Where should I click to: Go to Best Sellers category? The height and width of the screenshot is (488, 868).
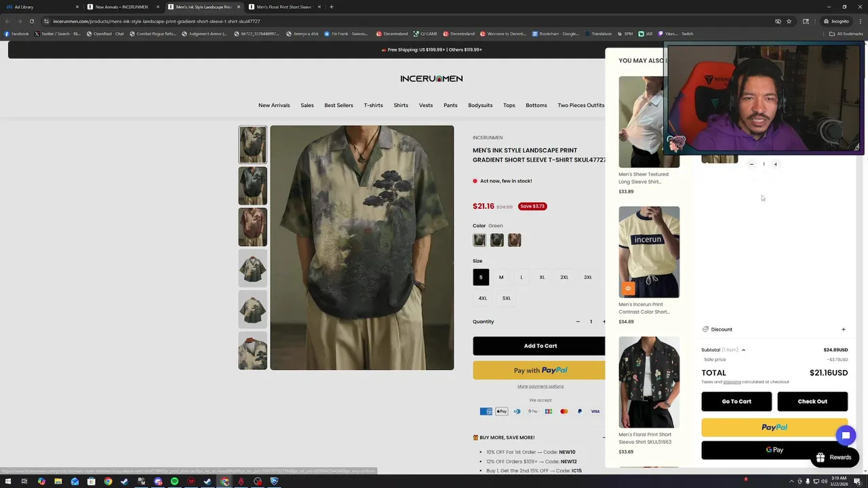point(338,105)
